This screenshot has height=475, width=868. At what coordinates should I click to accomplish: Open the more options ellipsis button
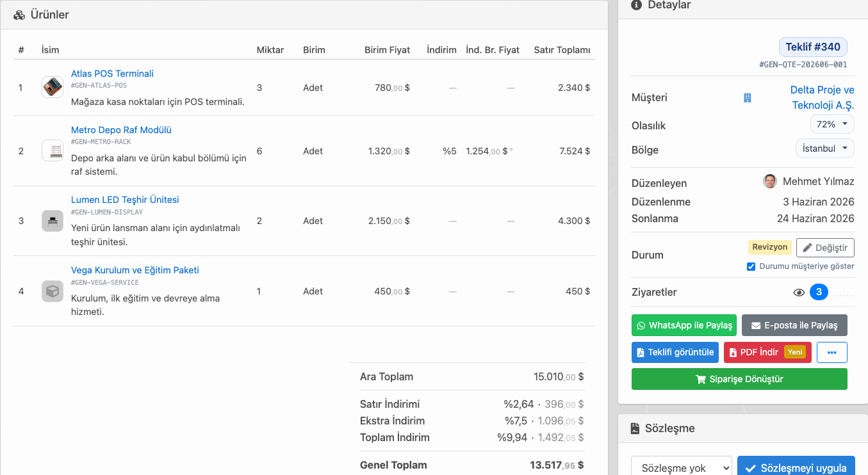pos(832,352)
